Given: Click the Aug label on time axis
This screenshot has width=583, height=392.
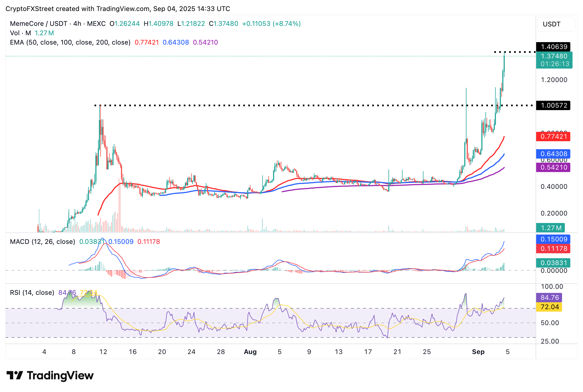Looking at the screenshot, I should [x=250, y=352].
